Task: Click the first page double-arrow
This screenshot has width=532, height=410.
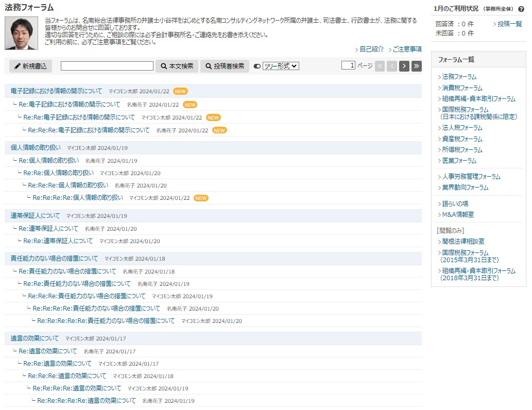Action: 380,66
